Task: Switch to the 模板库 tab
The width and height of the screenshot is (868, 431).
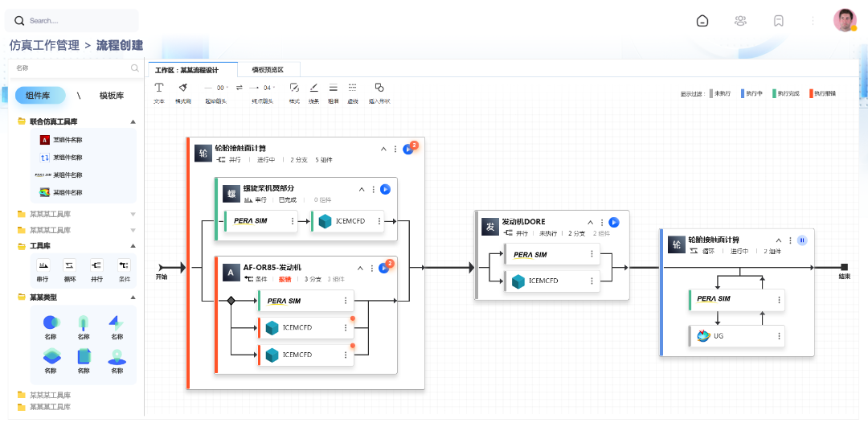Action: (111, 96)
